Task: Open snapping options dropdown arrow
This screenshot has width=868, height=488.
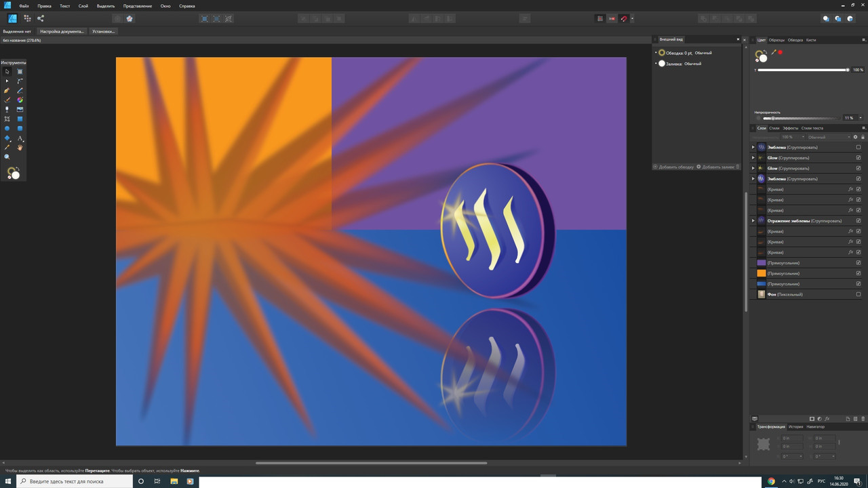Action: coord(632,19)
